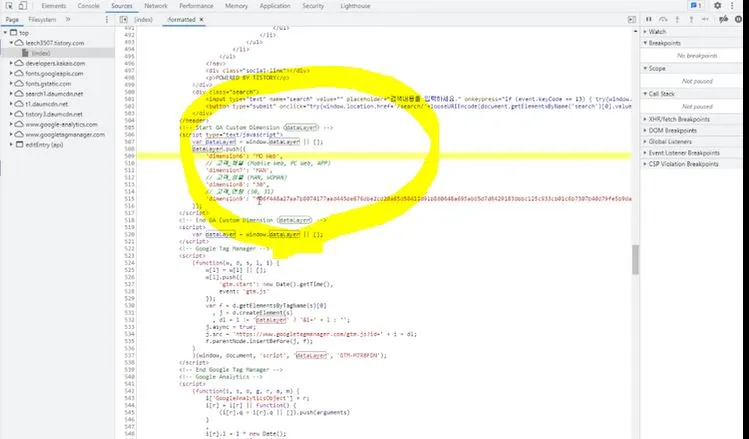Activate the inspect element picker icon
Screen dimensions: 749x439
click(9, 6)
